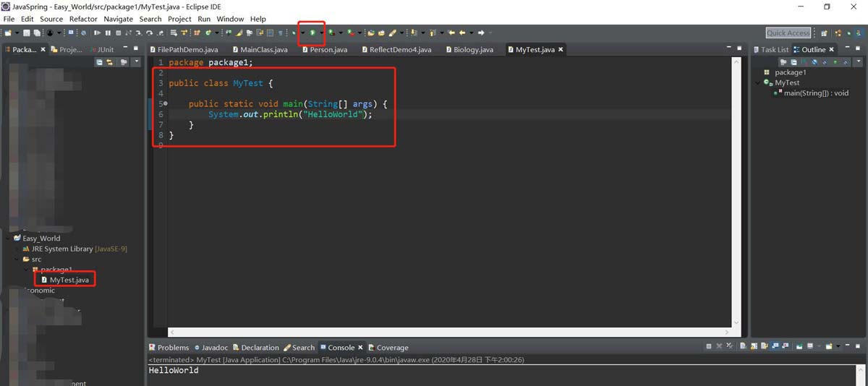Click the Terminate debug toolbar icon
Viewport: 868px width, 386px height.
(x=118, y=33)
